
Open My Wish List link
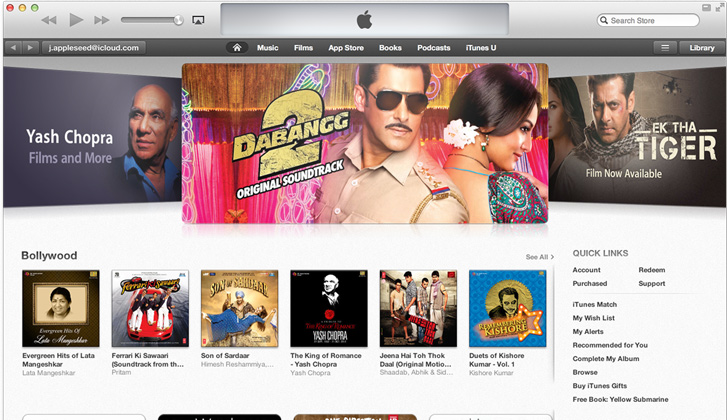[593, 318]
